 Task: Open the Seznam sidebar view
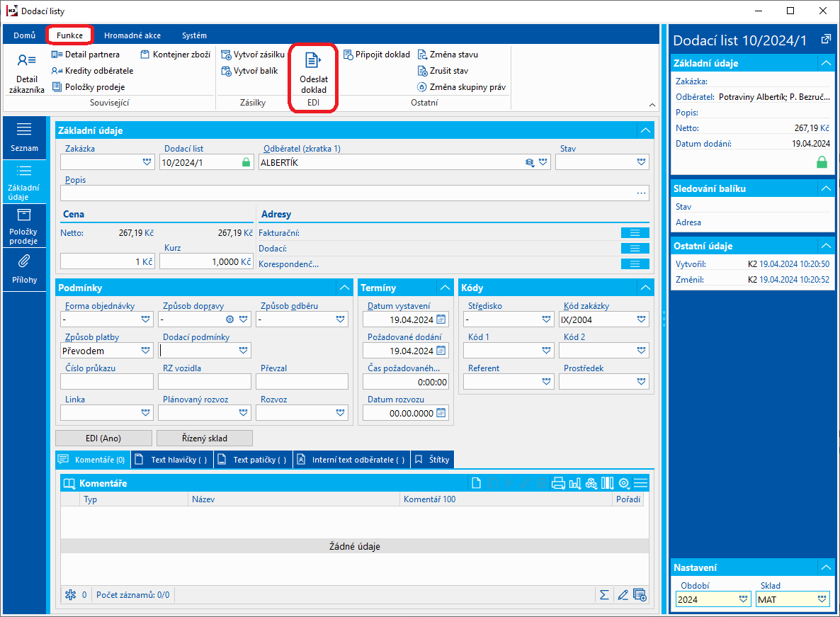coord(24,137)
